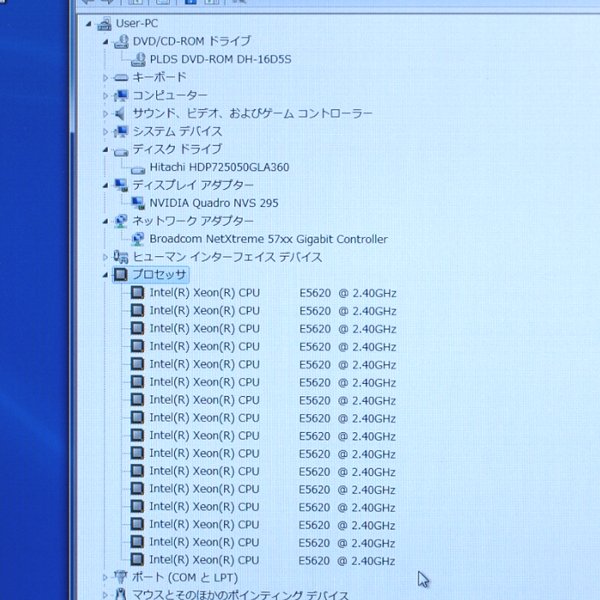Select the コンピューター label
The image size is (600, 600).
[170, 95]
